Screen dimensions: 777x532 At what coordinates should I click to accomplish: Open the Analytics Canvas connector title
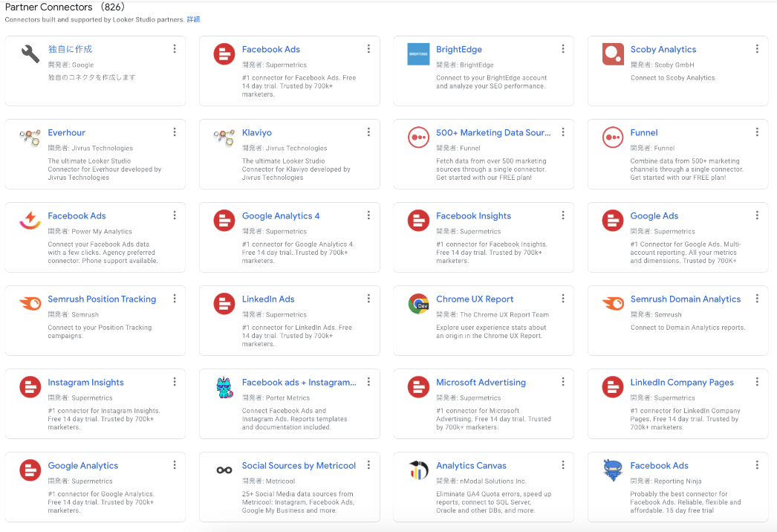471,466
